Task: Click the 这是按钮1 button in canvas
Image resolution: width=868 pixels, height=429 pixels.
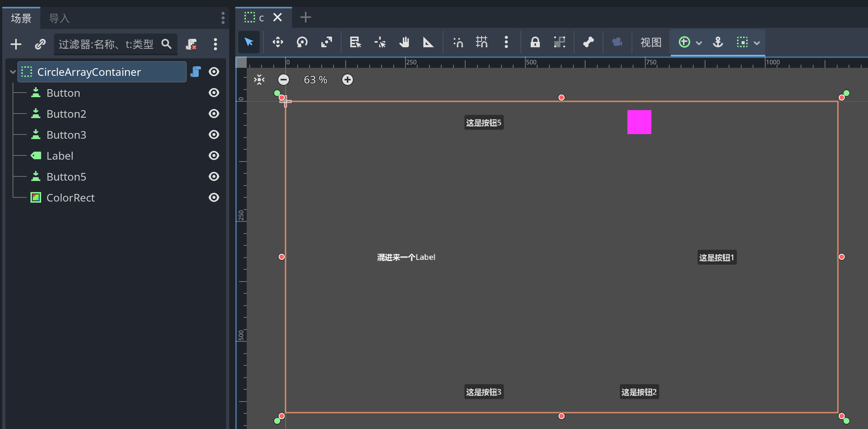Action: click(717, 258)
